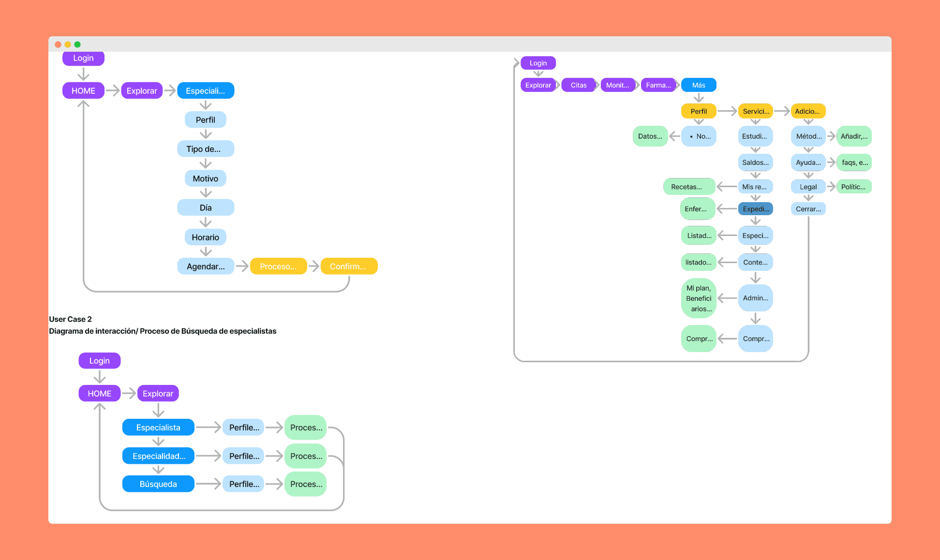Select the blue Especialista node
940x560 pixels.
pyautogui.click(x=158, y=427)
